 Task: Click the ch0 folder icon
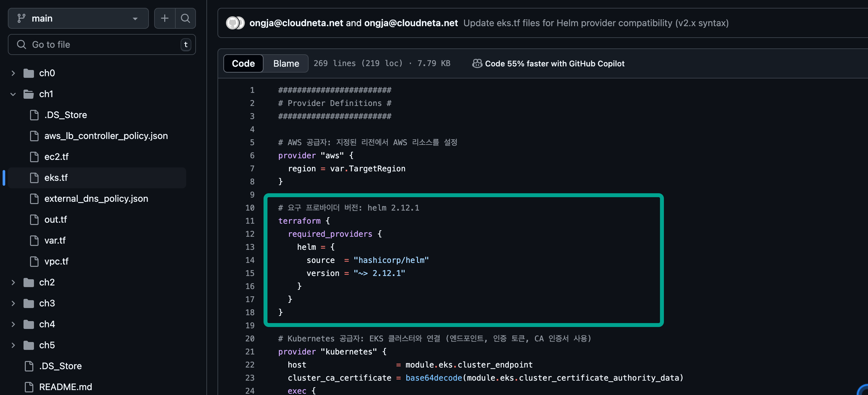[29, 73]
